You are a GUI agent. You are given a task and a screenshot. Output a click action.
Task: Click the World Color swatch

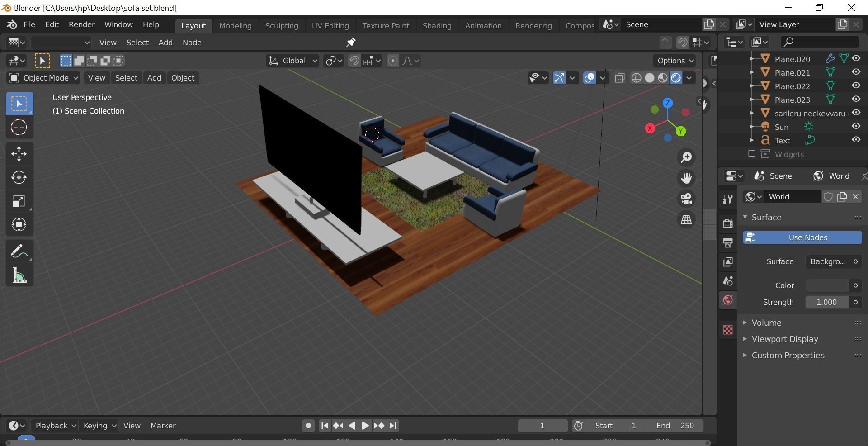(x=827, y=285)
